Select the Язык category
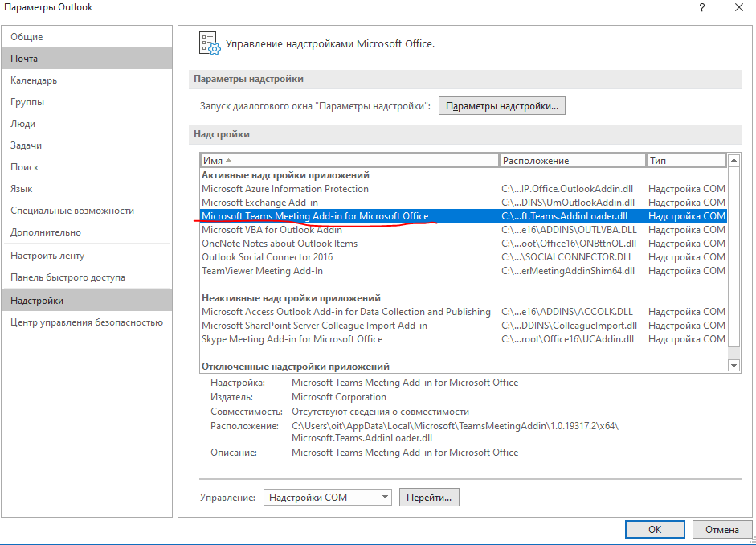The width and height of the screenshot is (756, 545). click(x=87, y=189)
